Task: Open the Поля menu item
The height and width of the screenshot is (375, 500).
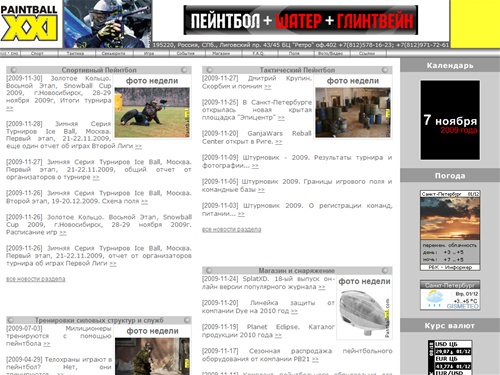Action: tap(294, 53)
